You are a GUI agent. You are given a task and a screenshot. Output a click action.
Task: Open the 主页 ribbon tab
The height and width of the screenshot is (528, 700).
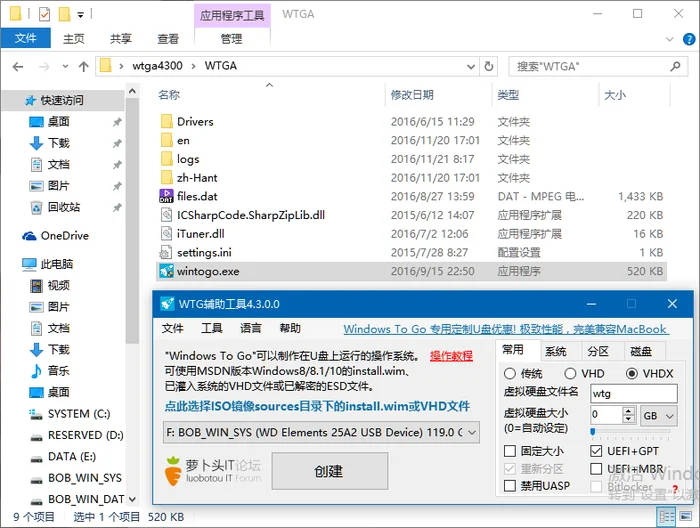[74, 39]
